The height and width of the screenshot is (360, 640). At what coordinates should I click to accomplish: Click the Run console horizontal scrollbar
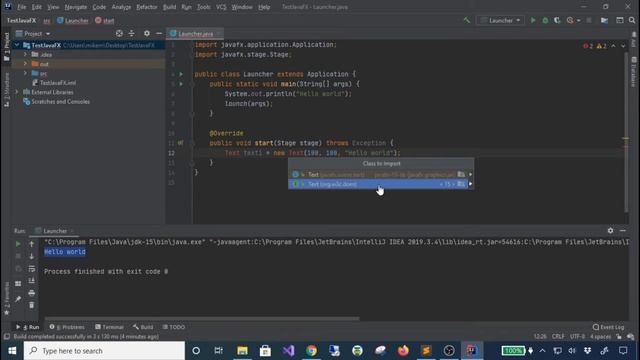tap(202, 318)
